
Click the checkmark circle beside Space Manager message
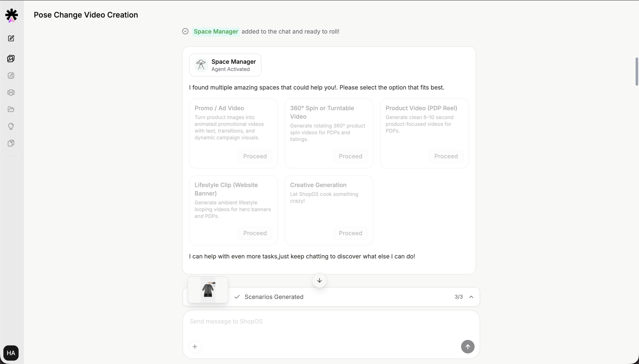pyautogui.click(x=185, y=31)
